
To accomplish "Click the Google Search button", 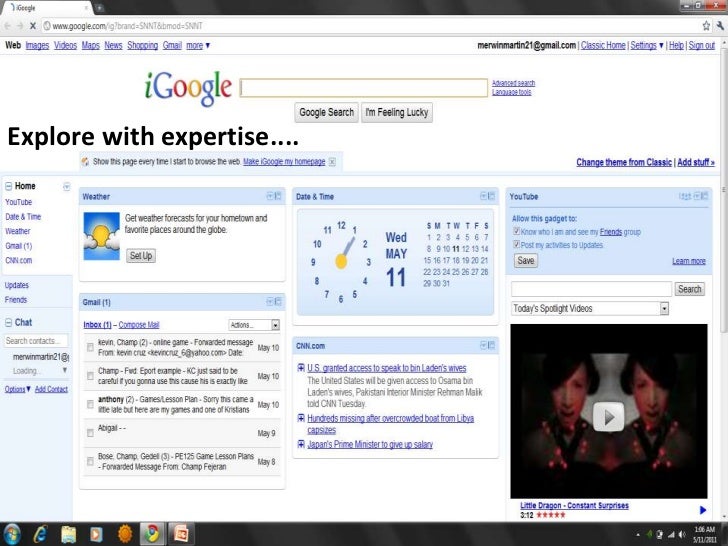I will (x=326, y=112).
